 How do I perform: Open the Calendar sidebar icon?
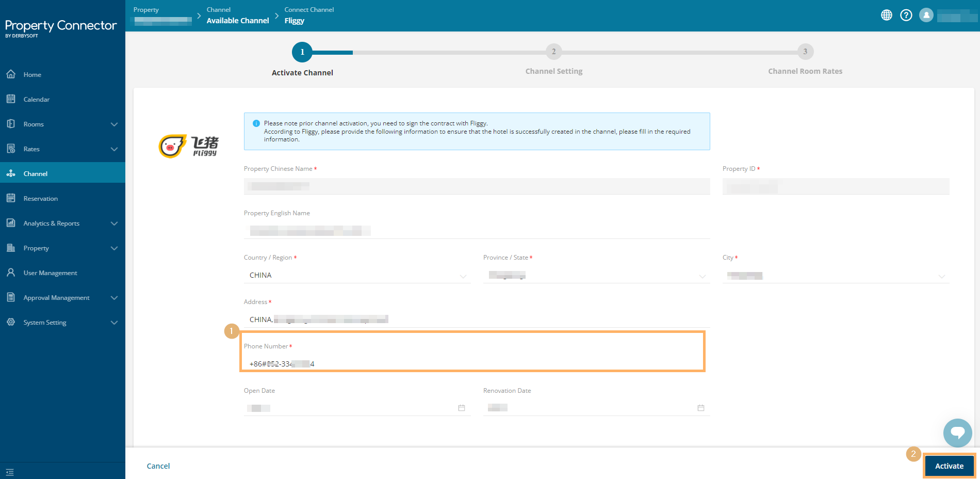11,99
